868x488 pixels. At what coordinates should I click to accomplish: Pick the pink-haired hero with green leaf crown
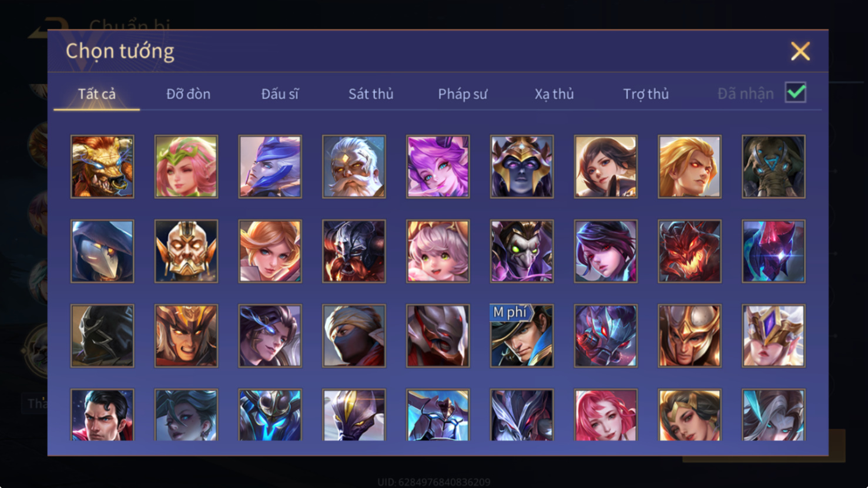[186, 167]
